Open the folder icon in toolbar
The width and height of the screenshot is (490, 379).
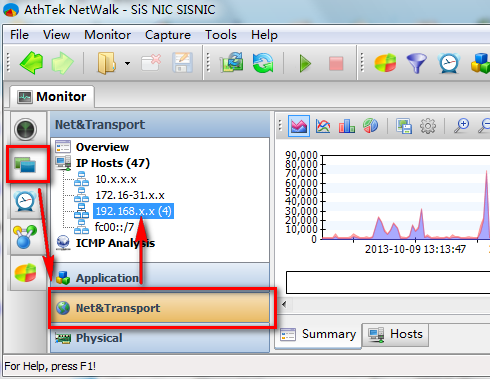pos(106,63)
